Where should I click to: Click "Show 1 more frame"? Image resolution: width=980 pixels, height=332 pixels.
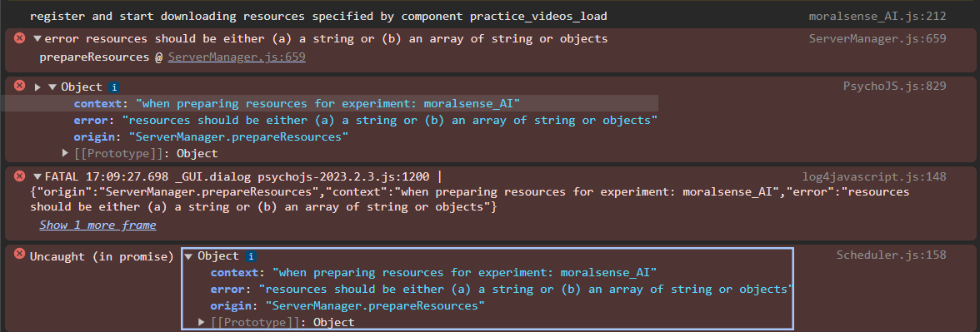coord(97,225)
